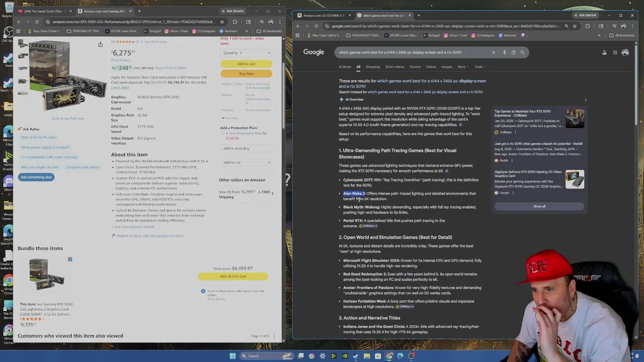Go back in the Google browser window
644x362 pixels.
point(298,26)
